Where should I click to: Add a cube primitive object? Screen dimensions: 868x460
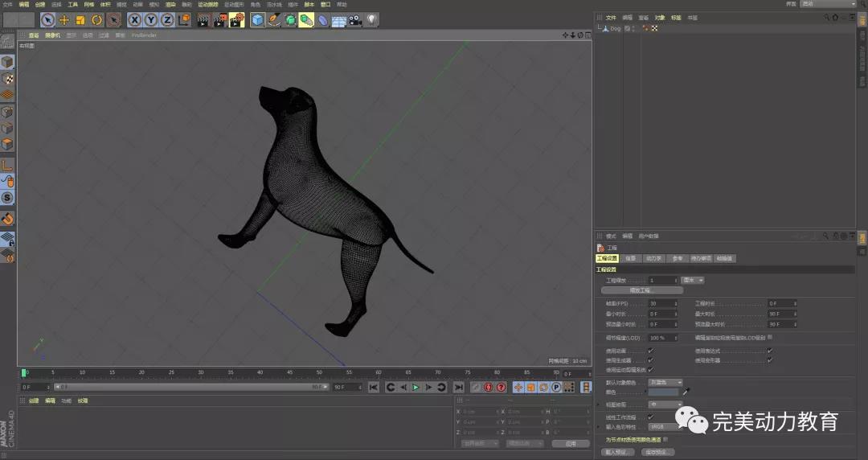click(x=257, y=19)
